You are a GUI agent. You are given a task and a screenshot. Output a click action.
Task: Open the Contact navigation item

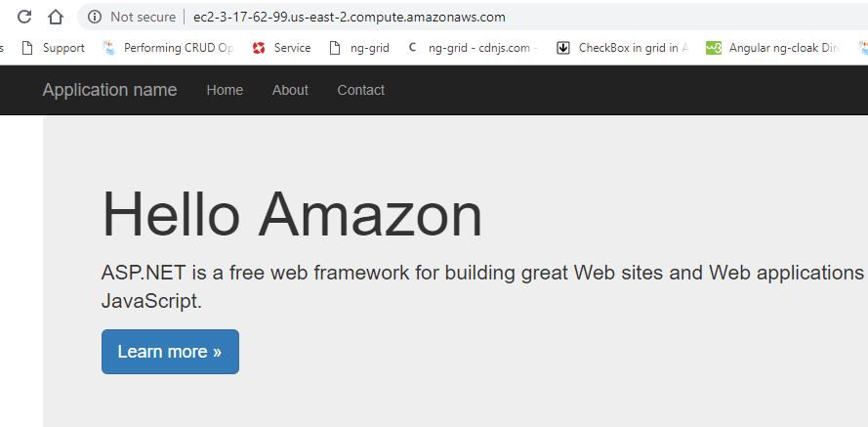(361, 90)
